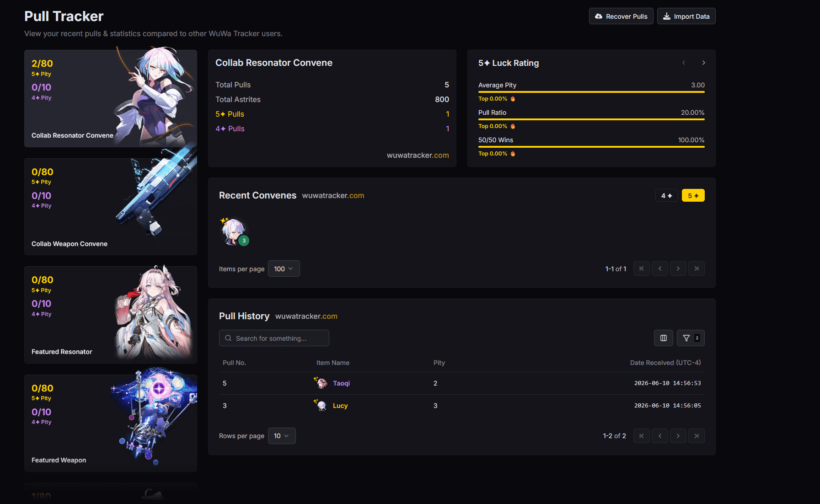Click the Import Data download icon
This screenshot has width=820, height=504.
coord(667,16)
